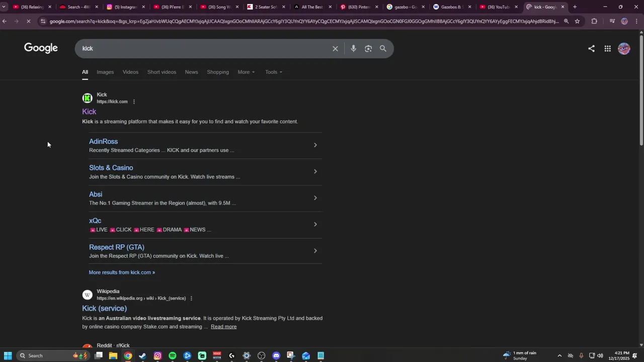Expand the More search filters dropdown
The width and height of the screenshot is (644, 362).
click(x=246, y=72)
